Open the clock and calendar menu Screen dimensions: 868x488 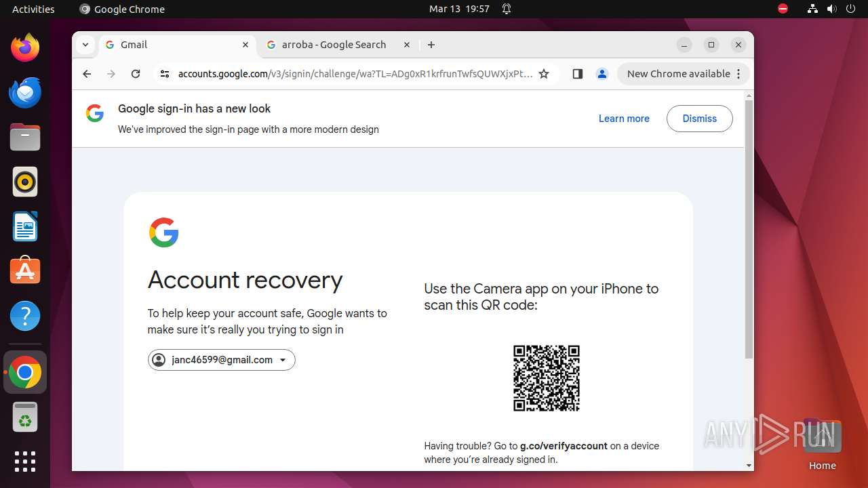tap(459, 9)
